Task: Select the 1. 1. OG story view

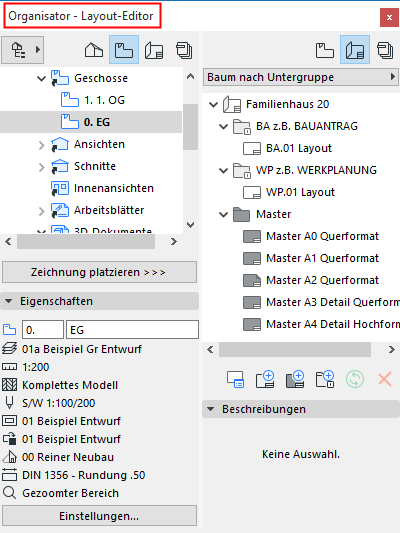Action: tap(104, 100)
